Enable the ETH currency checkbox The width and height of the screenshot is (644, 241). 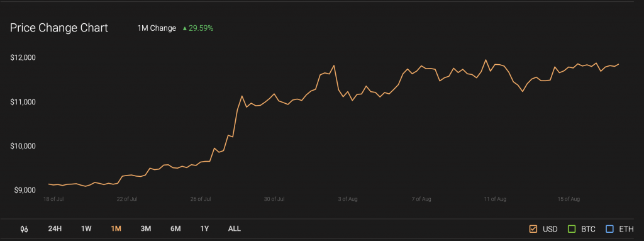pos(609,228)
